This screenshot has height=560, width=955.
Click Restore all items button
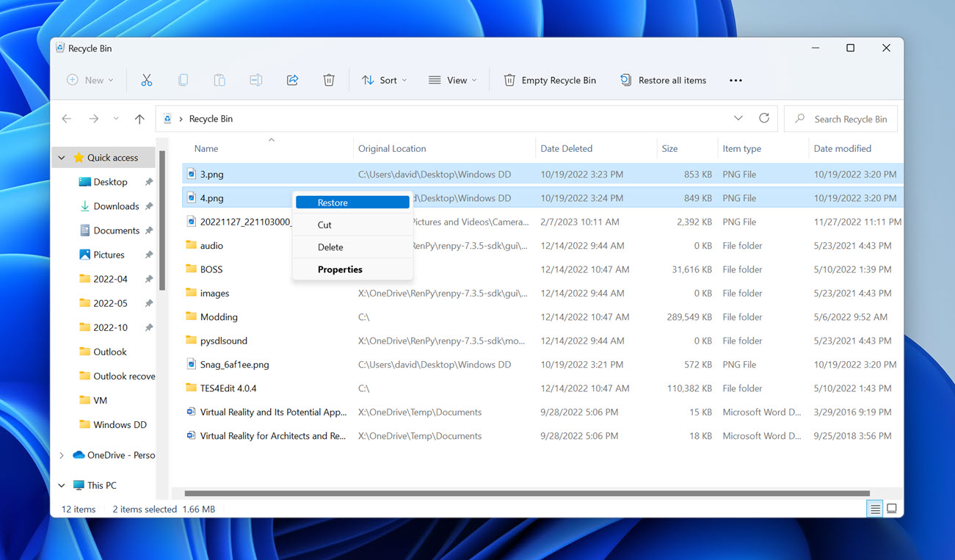coord(663,80)
